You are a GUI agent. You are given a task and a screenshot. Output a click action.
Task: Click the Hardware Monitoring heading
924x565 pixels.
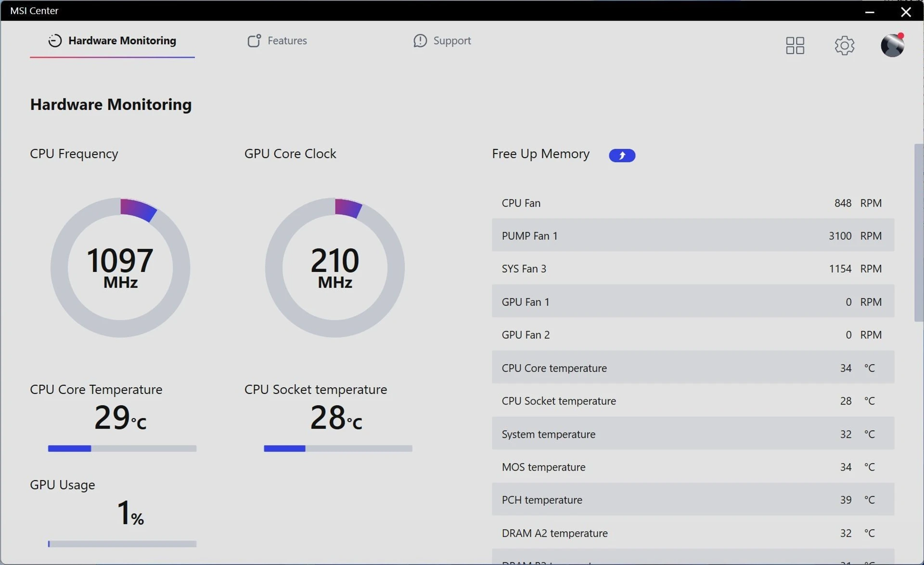[111, 105]
